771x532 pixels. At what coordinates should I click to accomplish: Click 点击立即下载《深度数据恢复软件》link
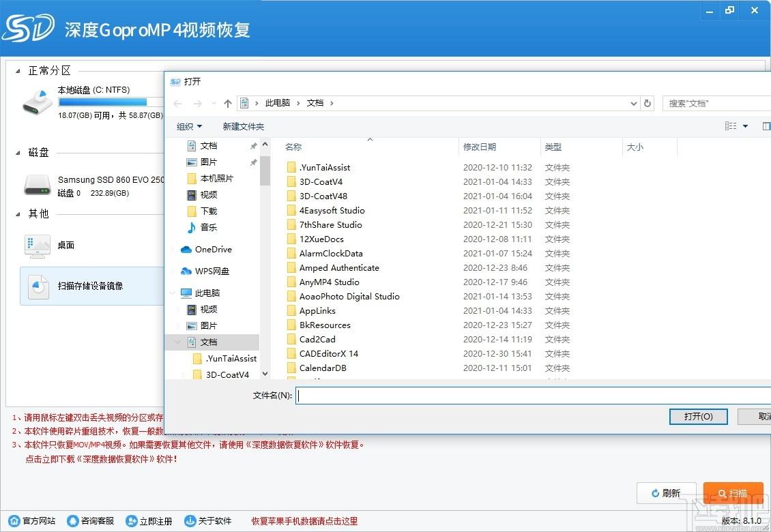coord(101,459)
